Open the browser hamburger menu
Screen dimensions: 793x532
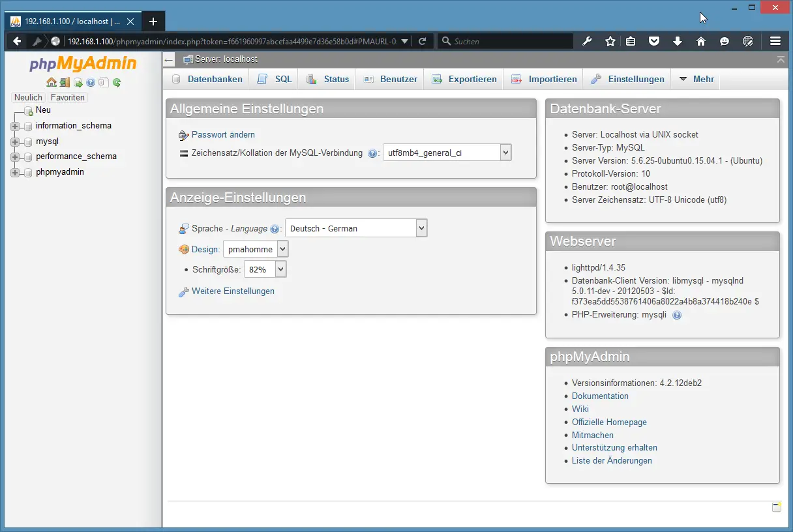775,41
